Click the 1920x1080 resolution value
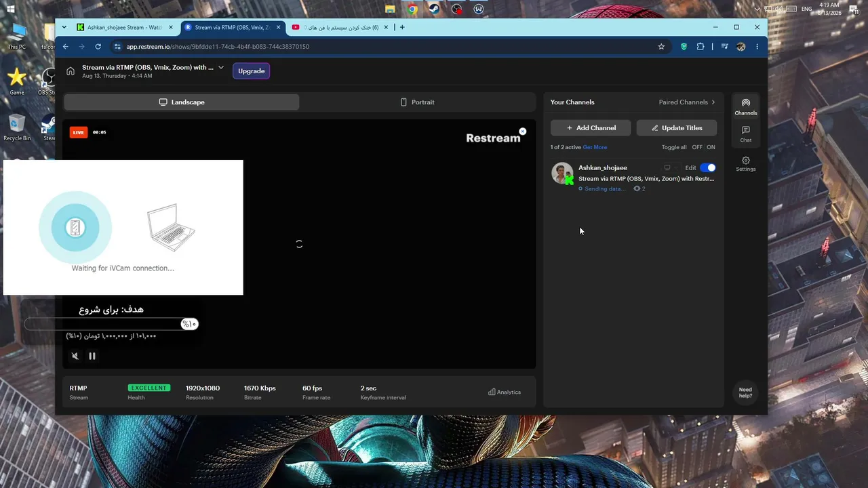 [203, 388]
